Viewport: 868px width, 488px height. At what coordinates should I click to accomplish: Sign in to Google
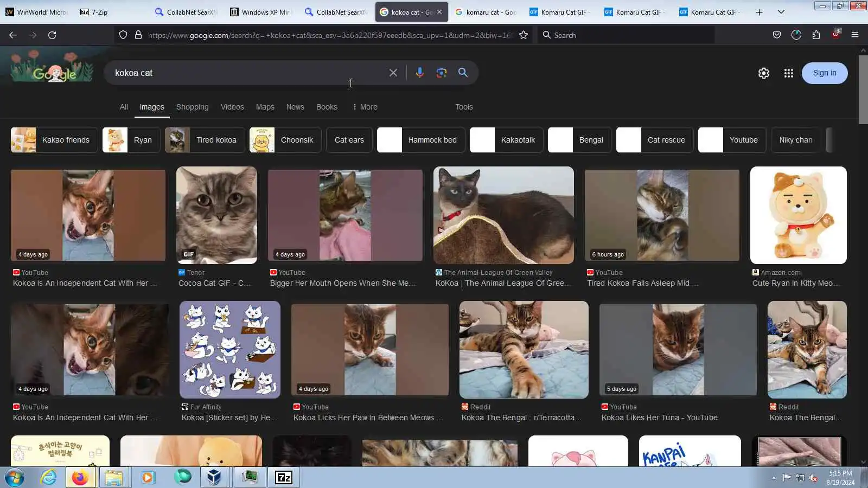tap(825, 73)
